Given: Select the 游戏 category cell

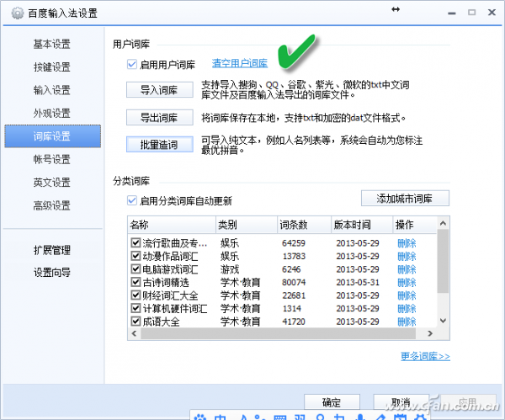Looking at the screenshot, I should 230,269.
